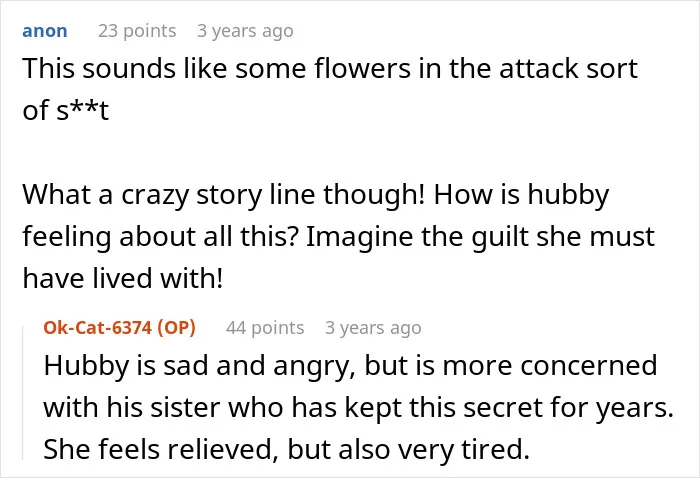Click the 44 points score label

click(x=265, y=328)
